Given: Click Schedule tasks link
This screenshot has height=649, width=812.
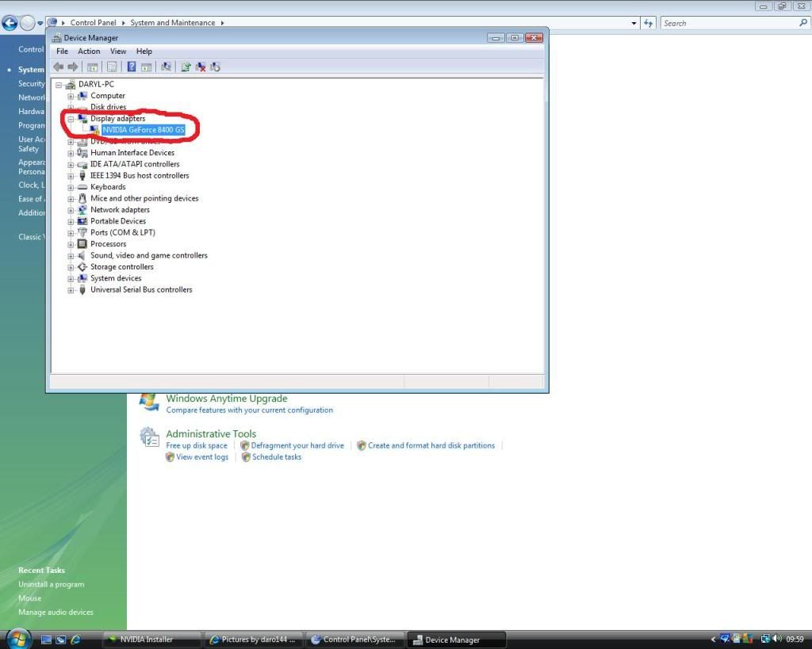Looking at the screenshot, I should [x=277, y=457].
